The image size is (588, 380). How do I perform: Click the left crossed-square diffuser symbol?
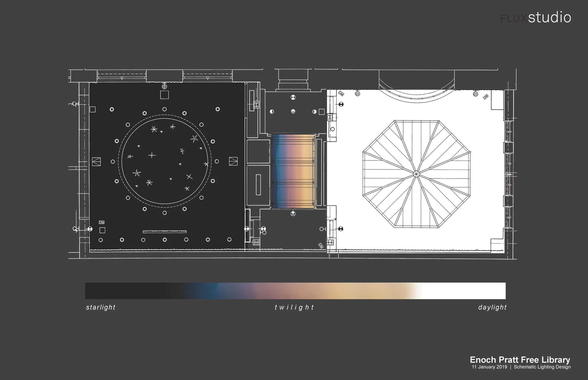pyautogui.click(x=96, y=162)
